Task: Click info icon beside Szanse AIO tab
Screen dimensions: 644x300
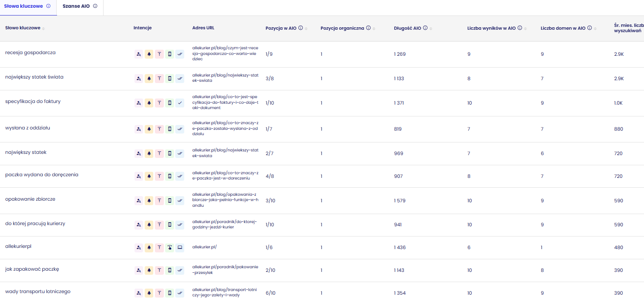Action: (x=95, y=6)
